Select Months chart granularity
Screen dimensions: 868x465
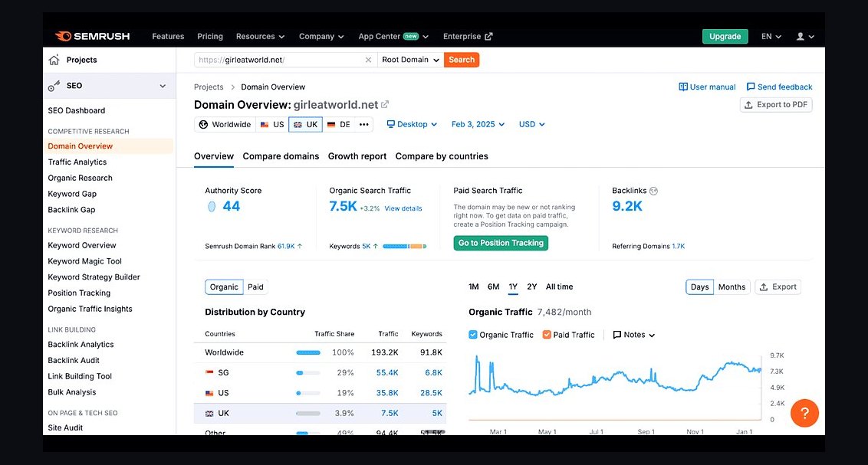click(732, 287)
